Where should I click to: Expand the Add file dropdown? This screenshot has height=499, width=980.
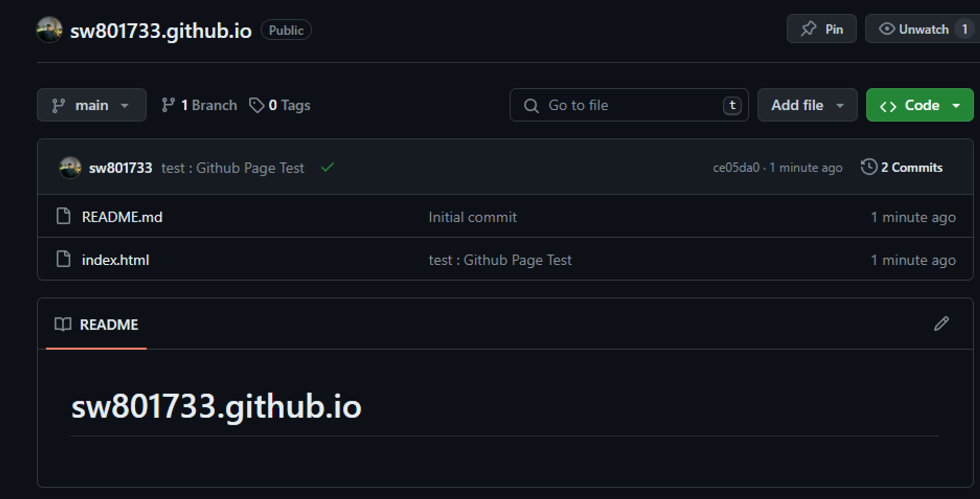(807, 105)
